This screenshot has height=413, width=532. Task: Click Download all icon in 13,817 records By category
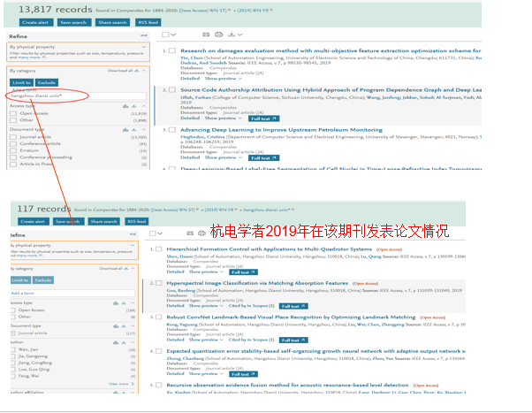click(136, 71)
